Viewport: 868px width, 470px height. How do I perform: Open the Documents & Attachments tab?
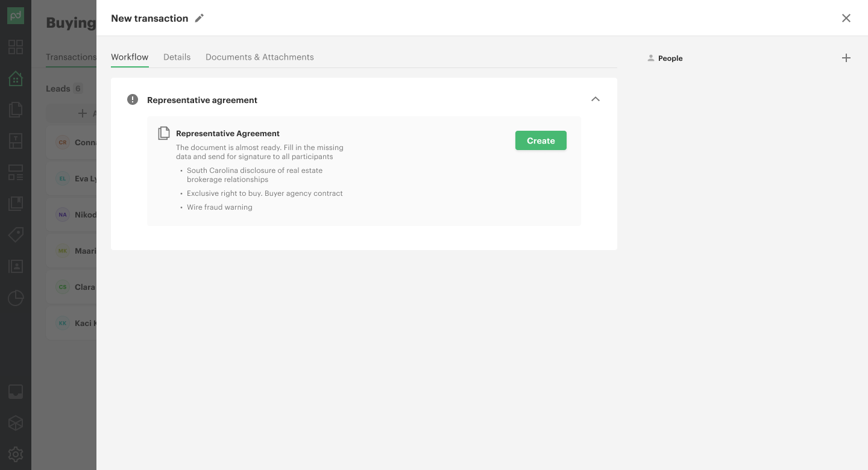tap(259, 57)
